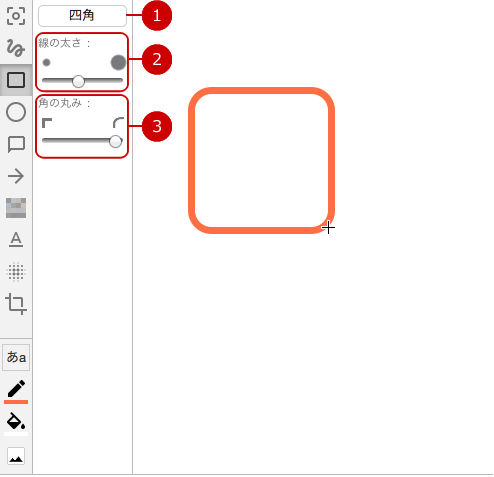494x477 pixels.
Task: Select the freehand scribble pen tool
Action: (x=16, y=48)
